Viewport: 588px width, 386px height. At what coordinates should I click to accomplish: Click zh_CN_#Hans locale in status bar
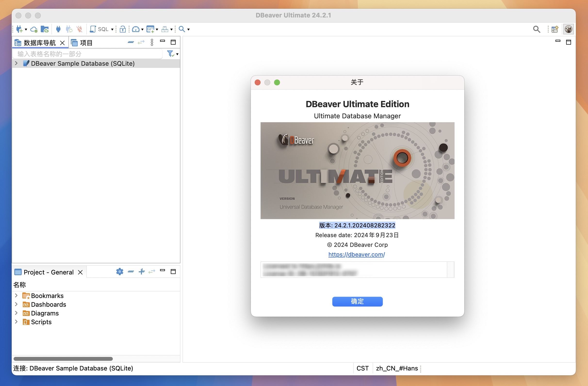[397, 368]
